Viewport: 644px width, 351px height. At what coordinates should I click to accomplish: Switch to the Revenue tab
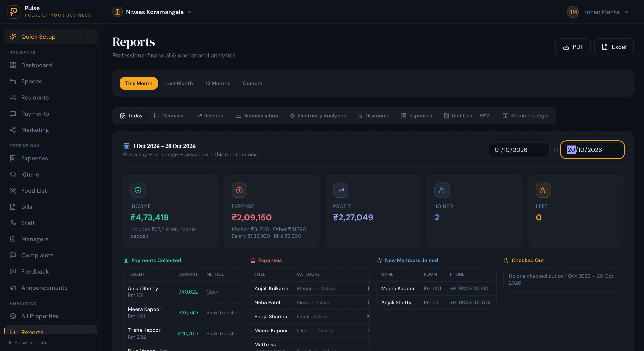[210, 116]
